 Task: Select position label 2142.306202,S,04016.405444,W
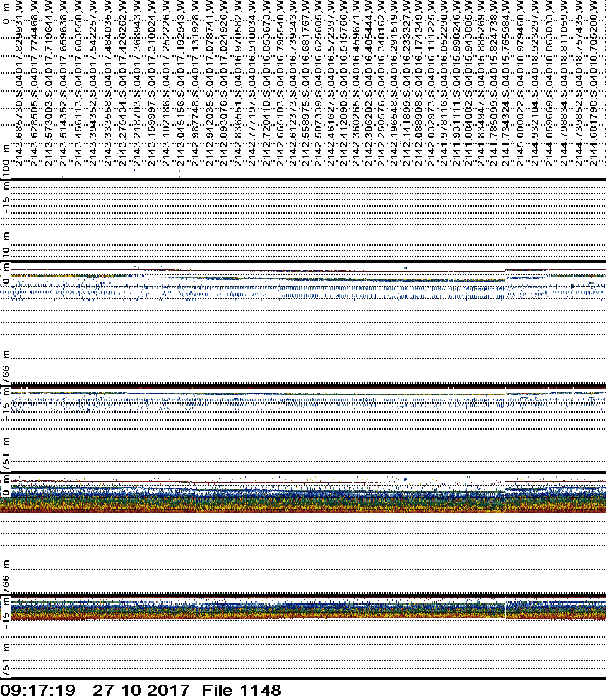(368, 83)
